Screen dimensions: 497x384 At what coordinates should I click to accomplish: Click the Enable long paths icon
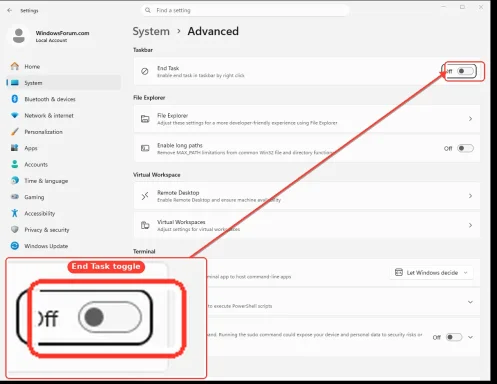pyautogui.click(x=145, y=148)
